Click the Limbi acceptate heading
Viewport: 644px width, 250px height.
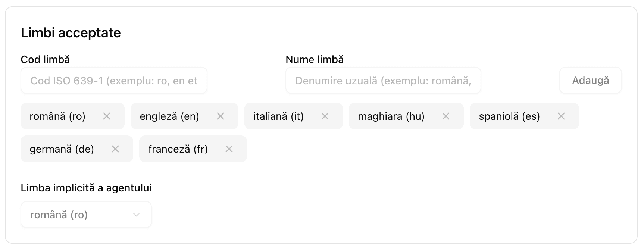click(71, 33)
